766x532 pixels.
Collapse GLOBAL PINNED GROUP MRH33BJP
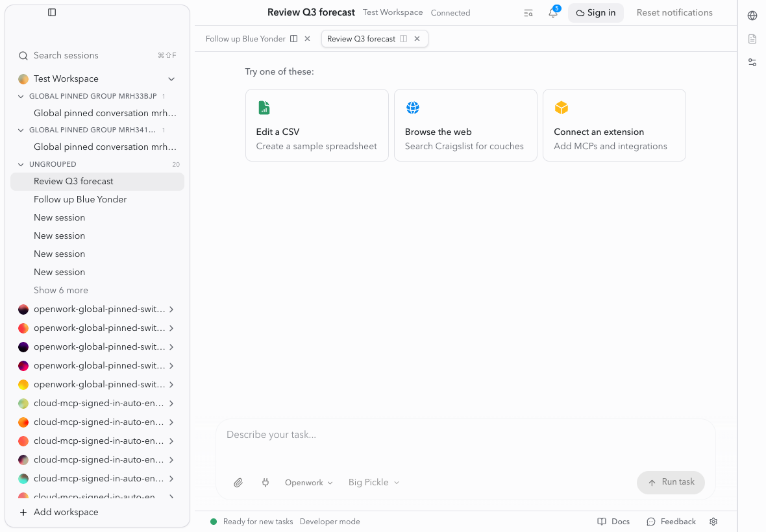point(21,97)
